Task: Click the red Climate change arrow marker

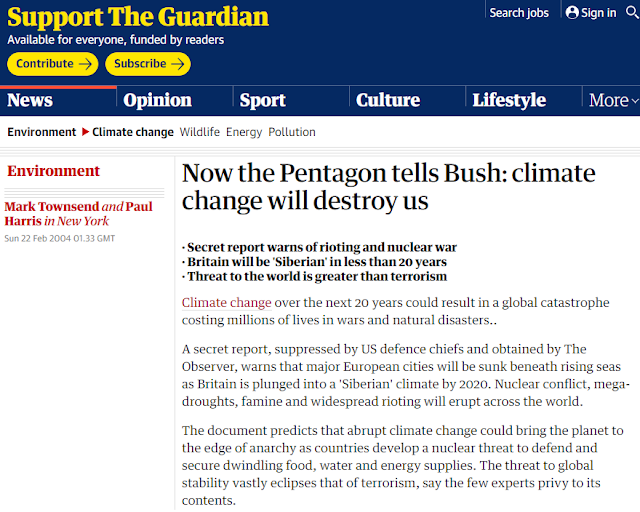Action: (x=85, y=132)
